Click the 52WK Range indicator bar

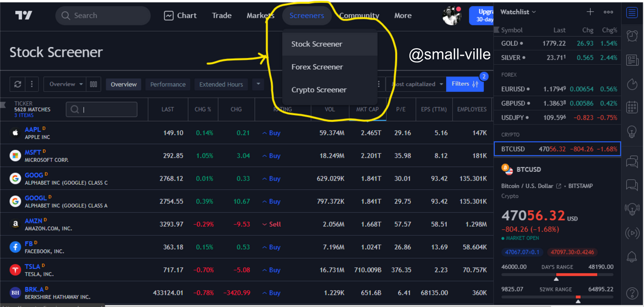pyautogui.click(x=557, y=297)
